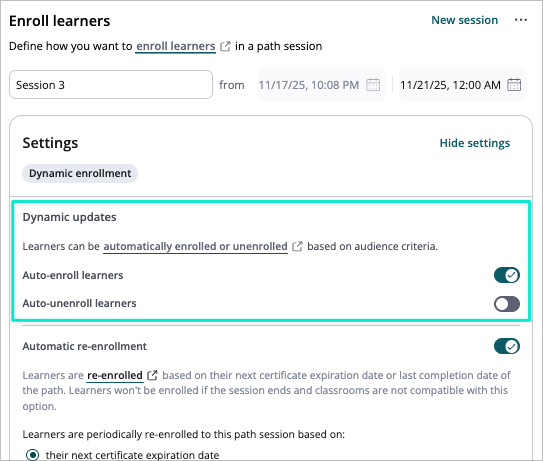543x461 pixels.
Task: Click external link icon after automatically enrolled
Action: point(297,246)
